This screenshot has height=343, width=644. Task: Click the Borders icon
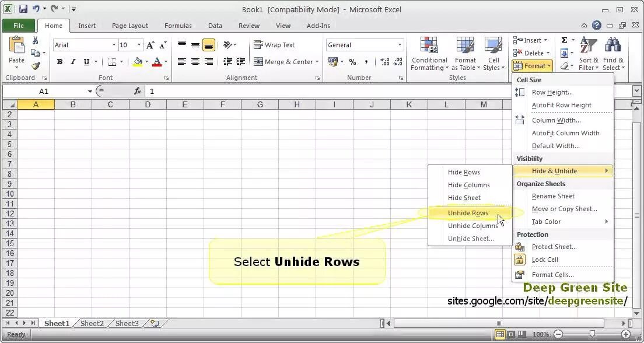[x=112, y=62]
